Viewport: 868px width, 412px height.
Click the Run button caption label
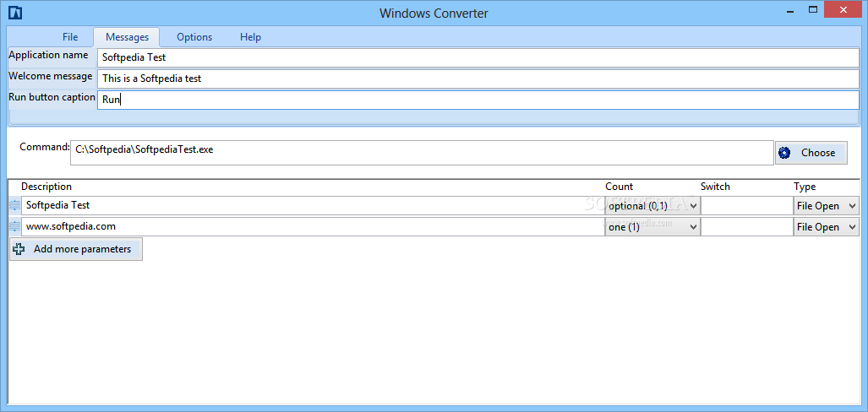(52, 97)
